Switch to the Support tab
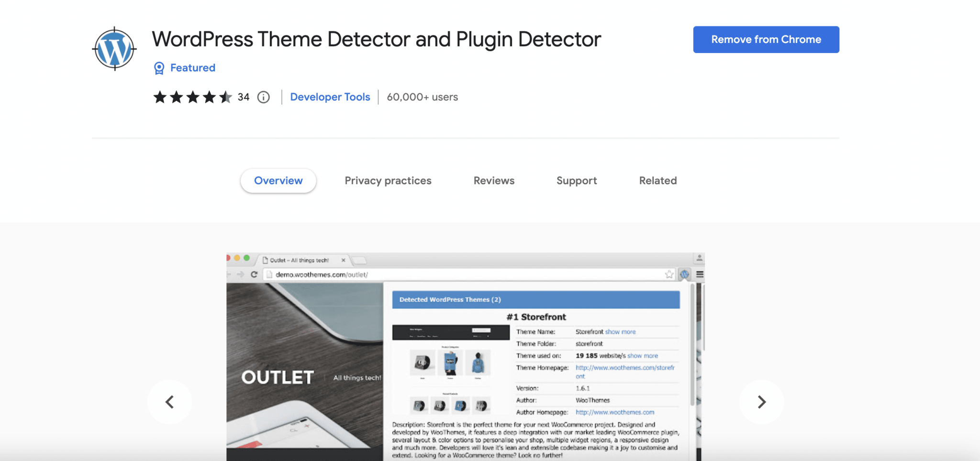 [576, 181]
